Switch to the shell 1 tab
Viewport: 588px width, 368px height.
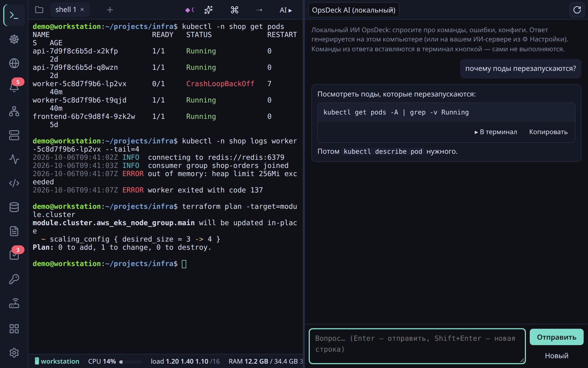[x=66, y=10]
